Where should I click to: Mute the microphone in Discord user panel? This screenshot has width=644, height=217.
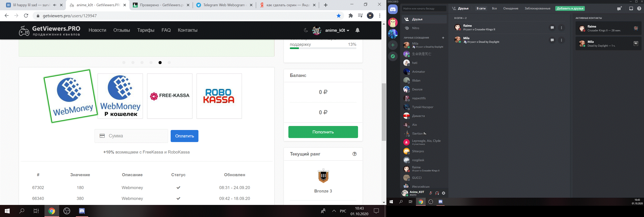(430, 193)
